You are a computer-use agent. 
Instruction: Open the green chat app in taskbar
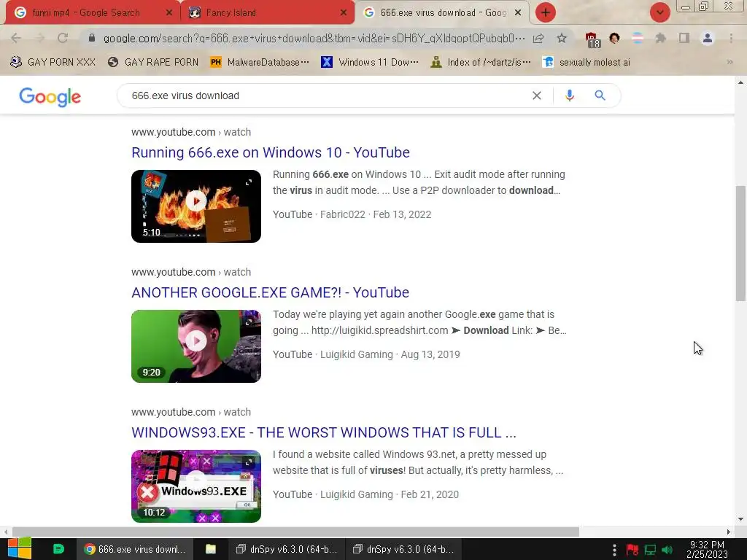coord(58,549)
